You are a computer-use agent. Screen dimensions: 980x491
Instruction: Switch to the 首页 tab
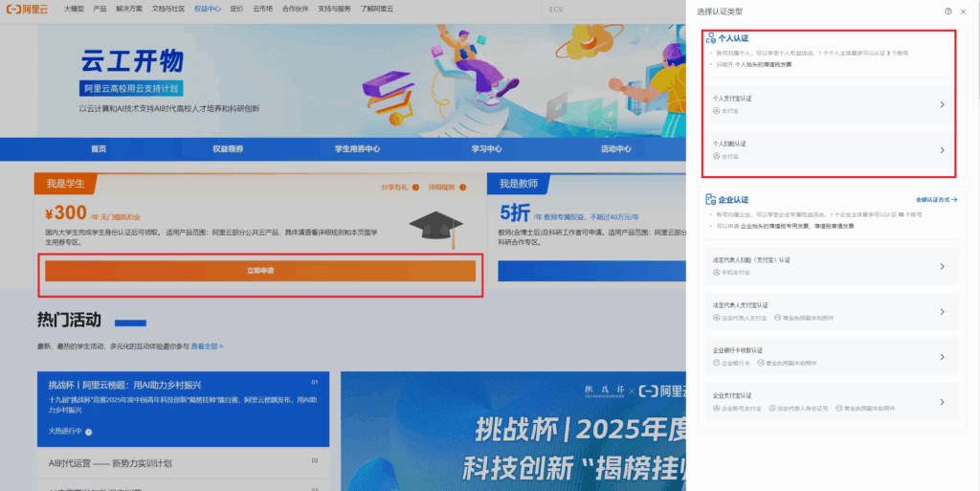(x=99, y=149)
